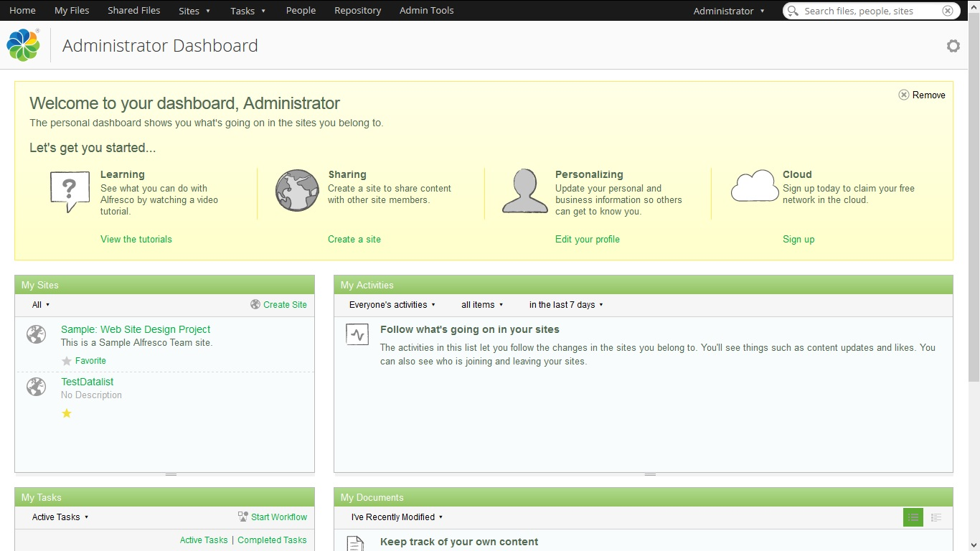Click the My Sites dashlet resize handle
Image resolution: width=980 pixels, height=551 pixels.
171,474
